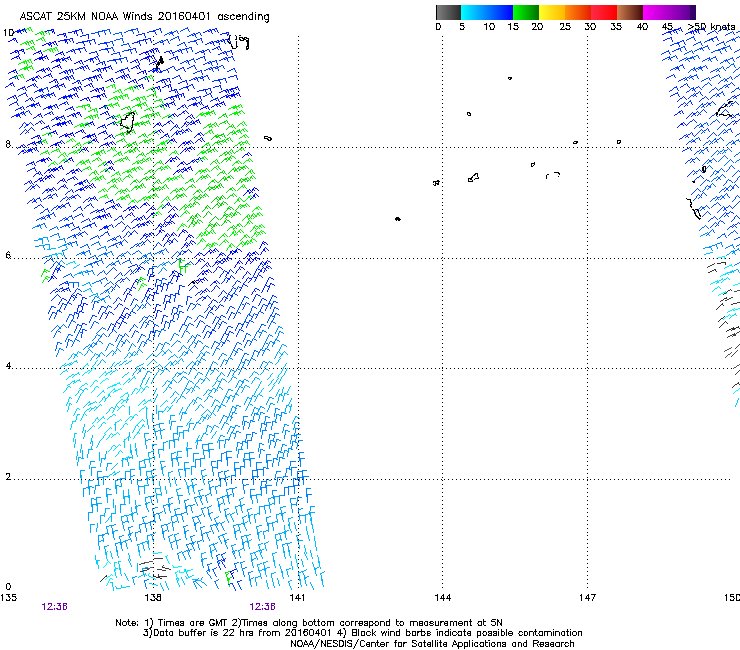Click the '10' label under the color scale
The image size is (740, 650).
[x=489, y=27]
